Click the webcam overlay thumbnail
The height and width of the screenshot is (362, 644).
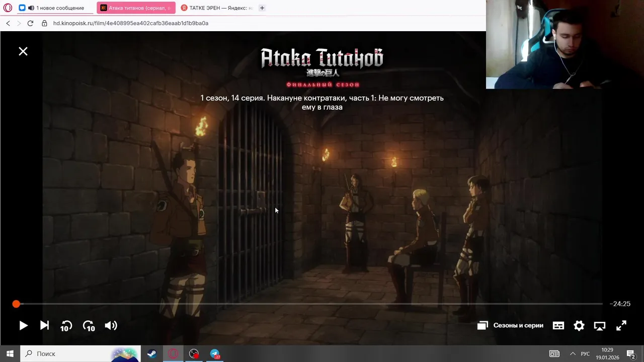565,44
